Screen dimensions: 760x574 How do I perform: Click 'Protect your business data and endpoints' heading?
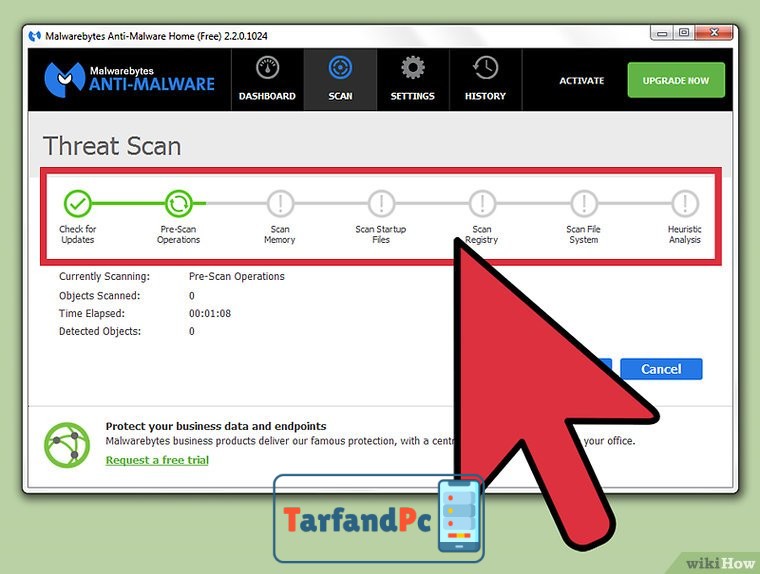point(216,426)
